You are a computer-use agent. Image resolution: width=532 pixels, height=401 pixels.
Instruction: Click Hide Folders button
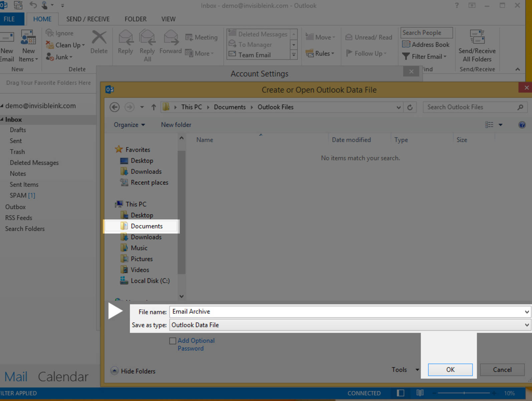(133, 371)
